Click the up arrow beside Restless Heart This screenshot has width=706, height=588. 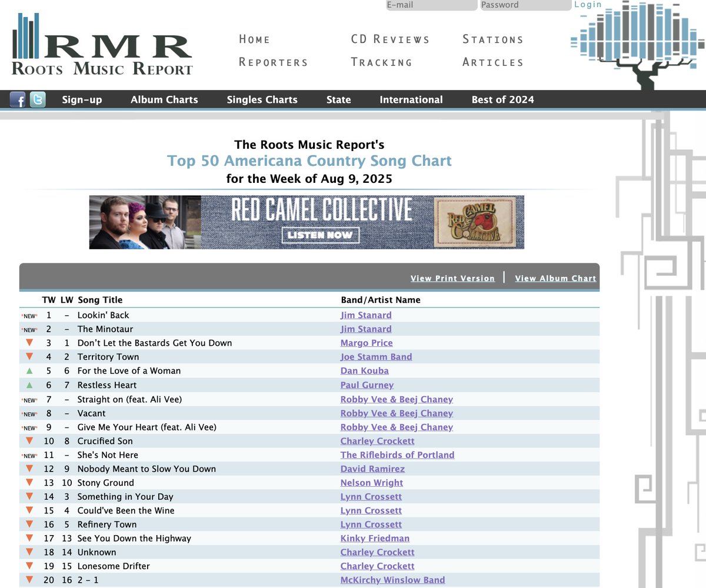[x=29, y=385]
